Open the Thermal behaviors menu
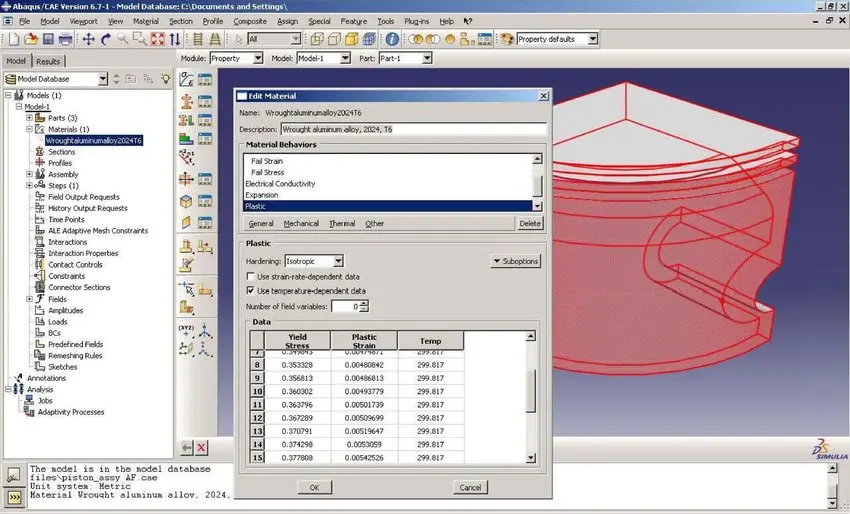This screenshot has width=850, height=514. coord(342,223)
